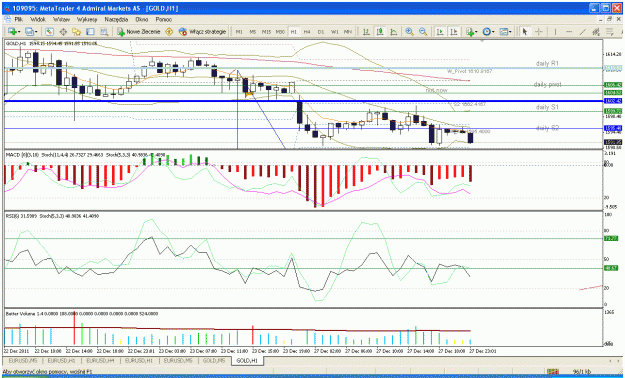Screen dimensions: 625x378
Task: Select the horizontal line tool
Action: [x=569, y=32]
